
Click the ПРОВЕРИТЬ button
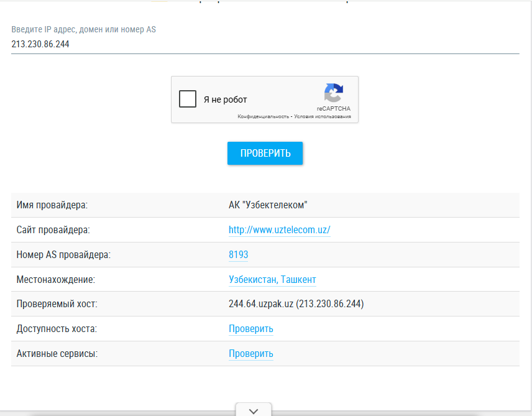point(265,153)
